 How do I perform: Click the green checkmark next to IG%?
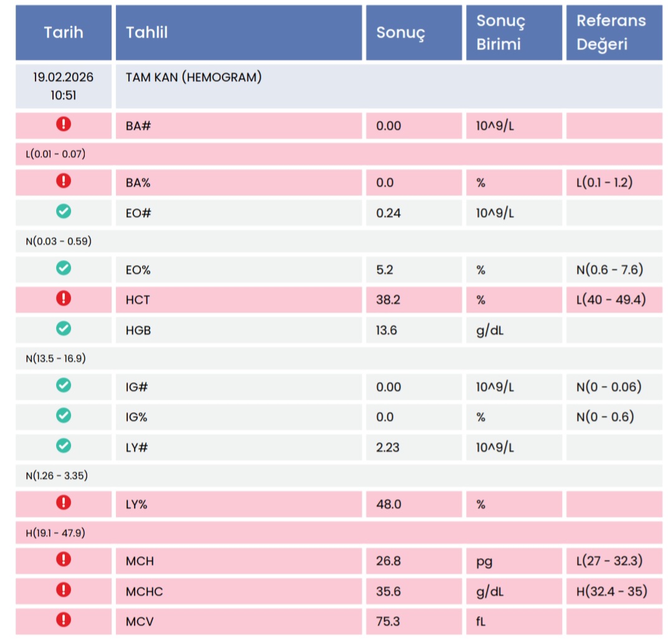pyautogui.click(x=64, y=415)
